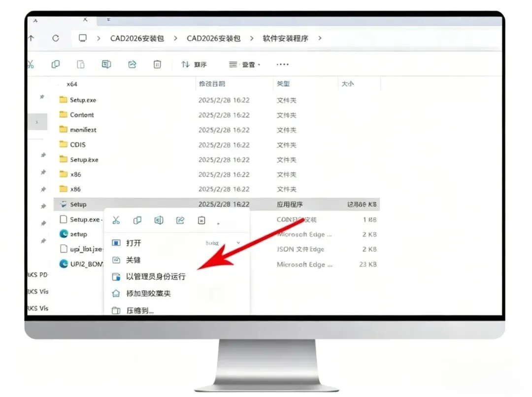Select the Content folder name
This screenshot has height=397, width=532.
[x=82, y=115]
